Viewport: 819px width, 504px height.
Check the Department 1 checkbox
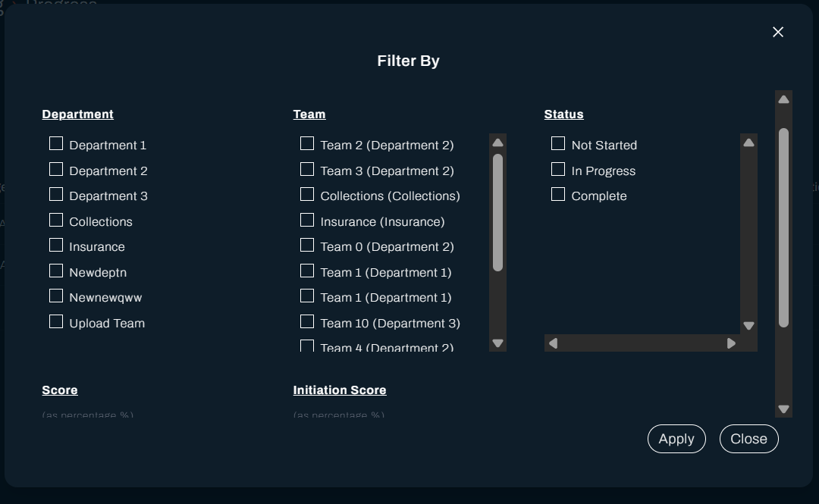tap(56, 142)
